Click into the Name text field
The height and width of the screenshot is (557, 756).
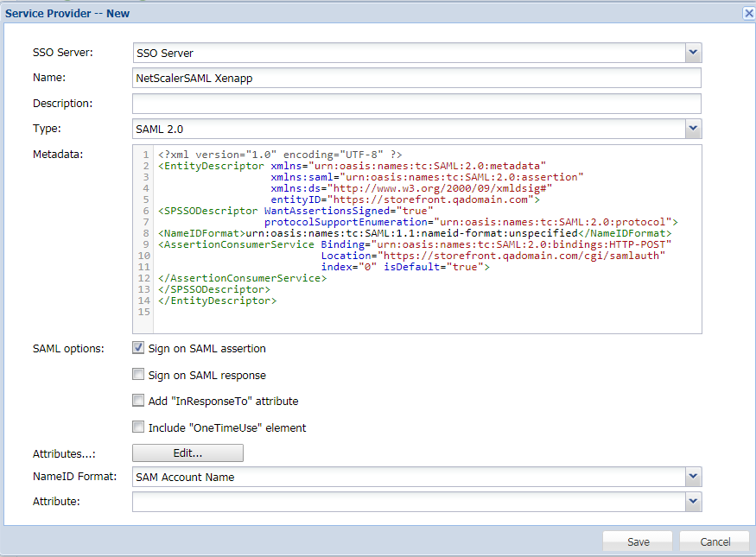click(x=415, y=78)
